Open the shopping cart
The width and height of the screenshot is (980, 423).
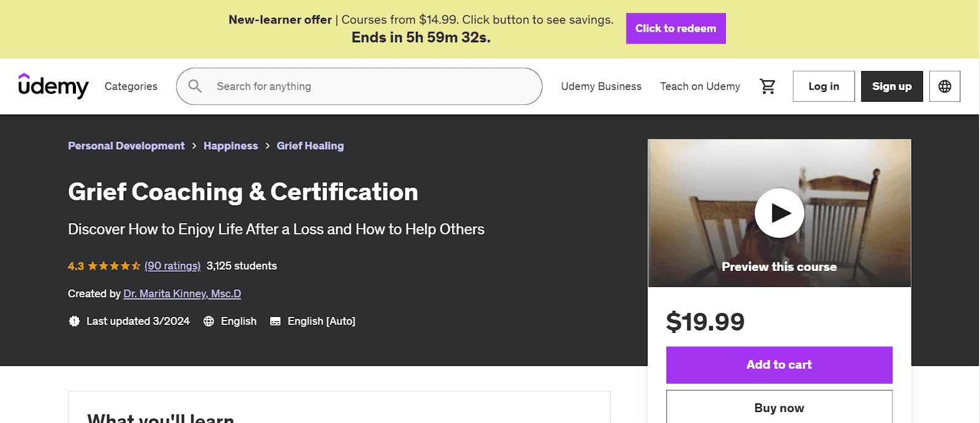point(767,86)
